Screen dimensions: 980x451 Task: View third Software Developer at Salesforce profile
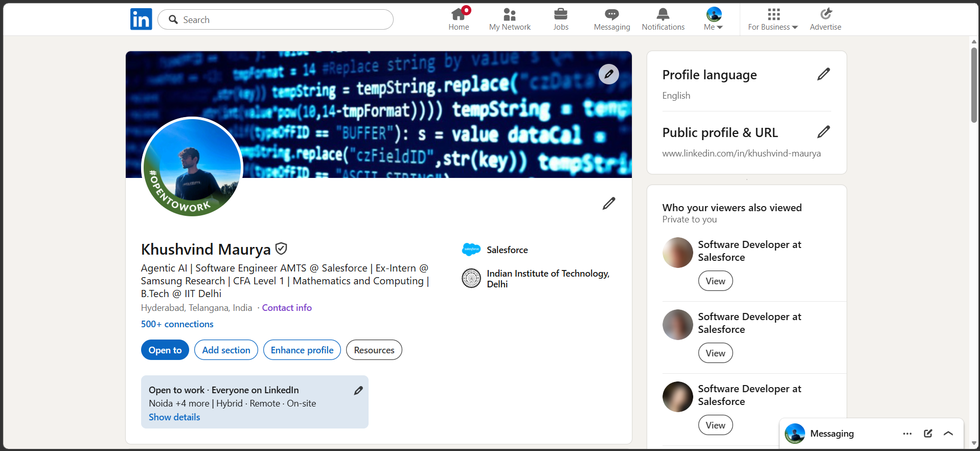click(716, 425)
